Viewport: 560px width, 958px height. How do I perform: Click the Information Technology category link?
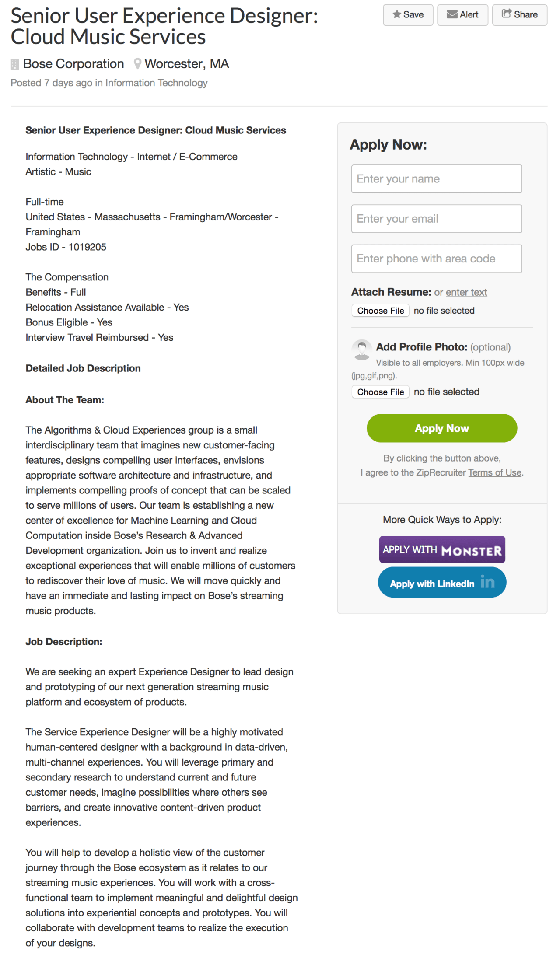click(x=157, y=83)
